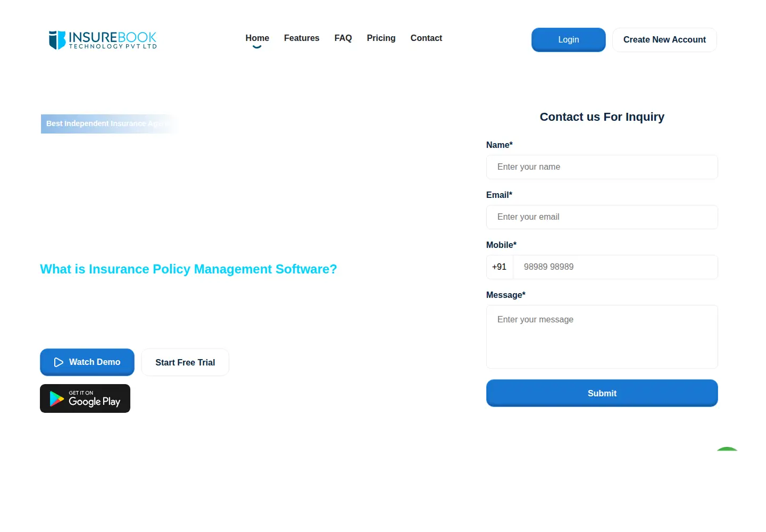766x532 pixels.
Task: Click the Mobile number field
Action: coord(615,267)
